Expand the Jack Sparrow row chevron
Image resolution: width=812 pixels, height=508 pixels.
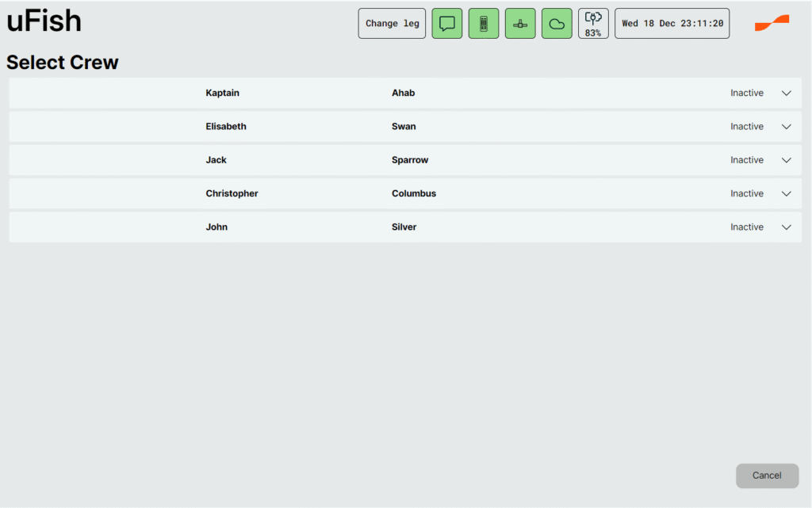pyautogui.click(x=787, y=160)
